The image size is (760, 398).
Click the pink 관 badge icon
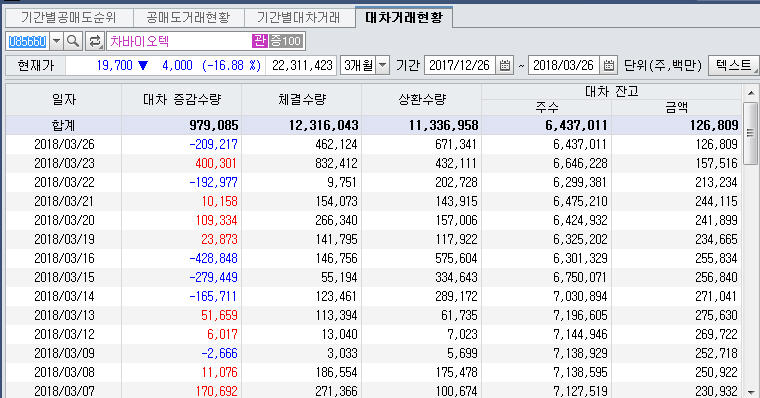(x=259, y=41)
